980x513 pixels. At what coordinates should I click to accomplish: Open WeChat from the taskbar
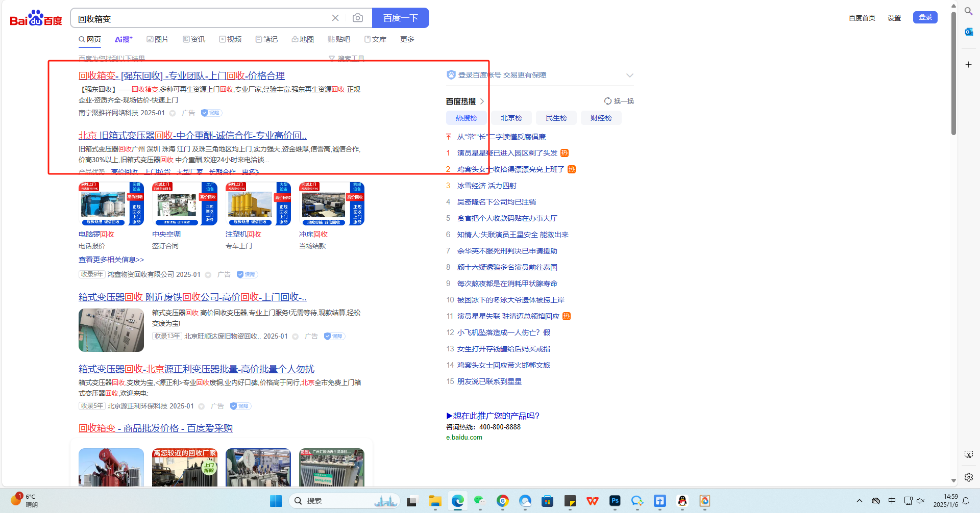coord(479,501)
